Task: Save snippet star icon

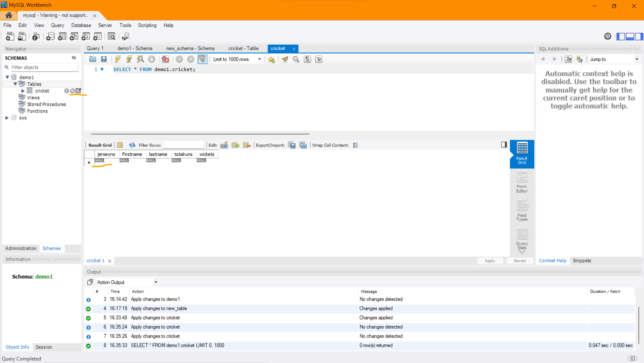Action: 271,59
